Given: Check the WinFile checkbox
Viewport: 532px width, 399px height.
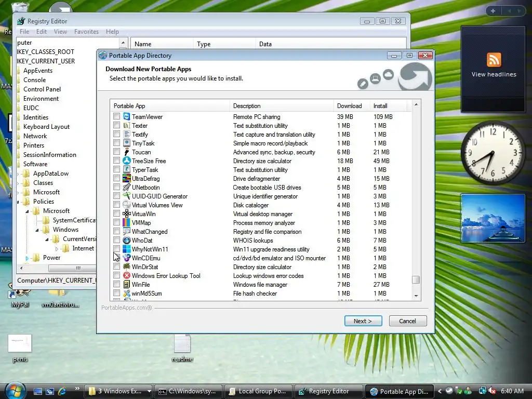Looking at the screenshot, I should 117,284.
